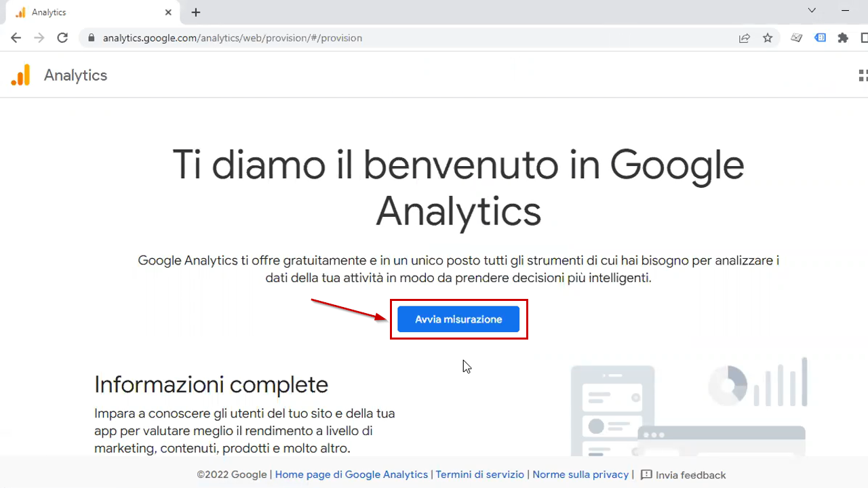Bookmark this page with star icon

[x=768, y=38]
